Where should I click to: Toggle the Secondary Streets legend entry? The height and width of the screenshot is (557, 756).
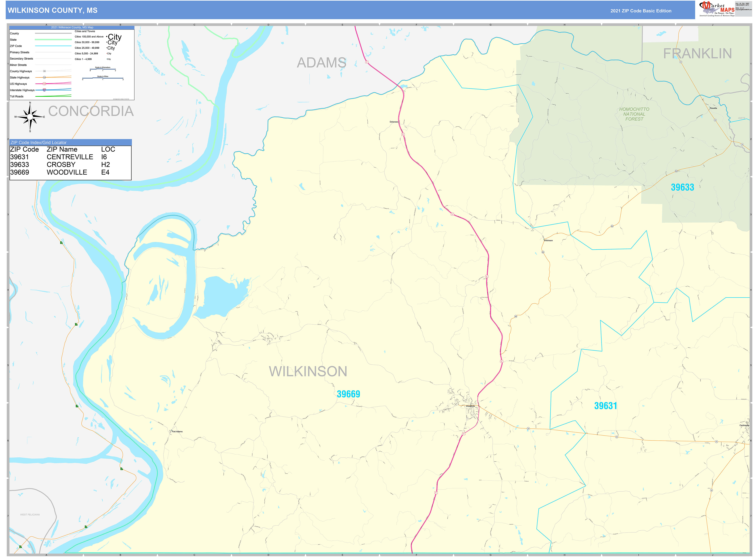21,58
